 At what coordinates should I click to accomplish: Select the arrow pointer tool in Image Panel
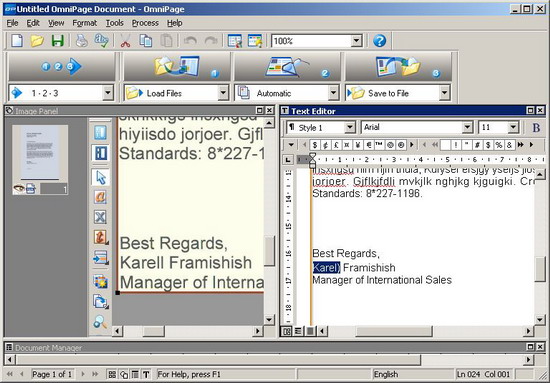pyautogui.click(x=100, y=177)
